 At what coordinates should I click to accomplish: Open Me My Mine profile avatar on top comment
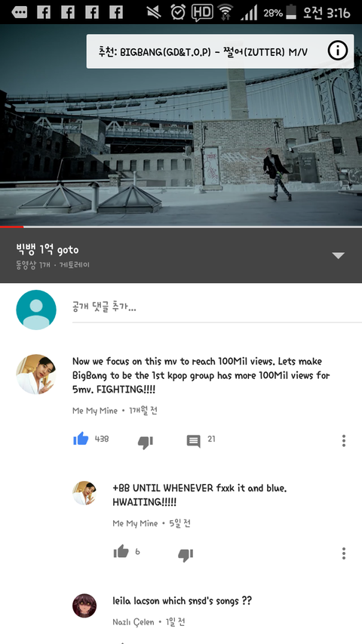point(36,374)
